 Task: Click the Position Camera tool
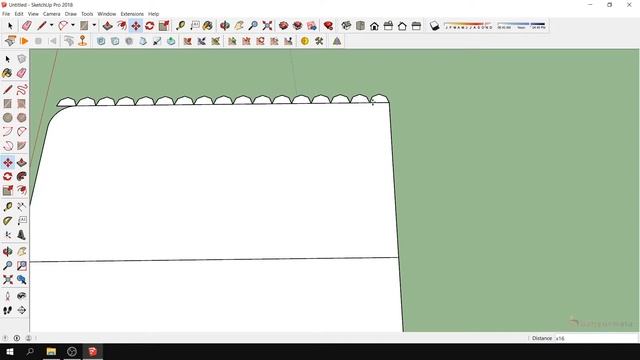7,296
